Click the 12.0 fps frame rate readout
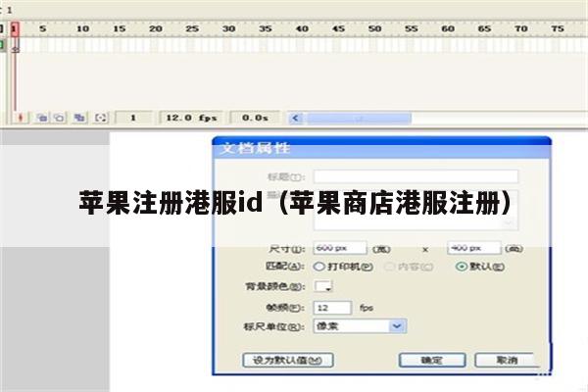This screenshot has width=588, height=392. click(191, 119)
